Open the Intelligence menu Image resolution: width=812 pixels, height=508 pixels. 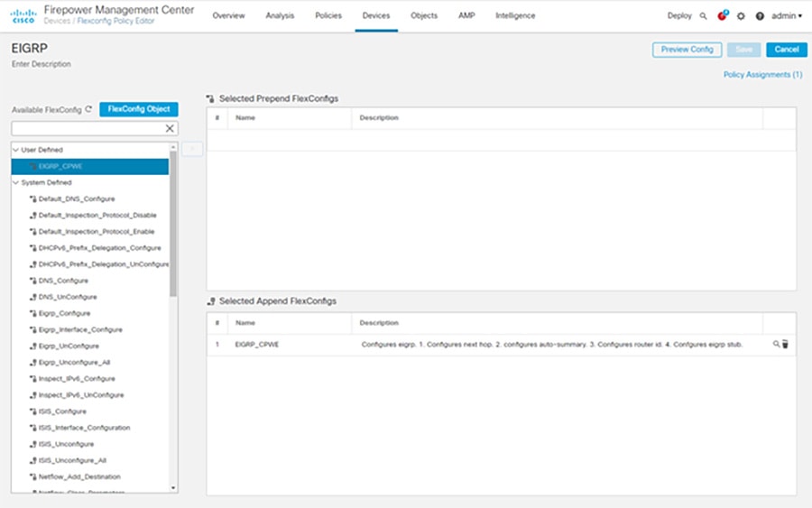click(x=515, y=15)
